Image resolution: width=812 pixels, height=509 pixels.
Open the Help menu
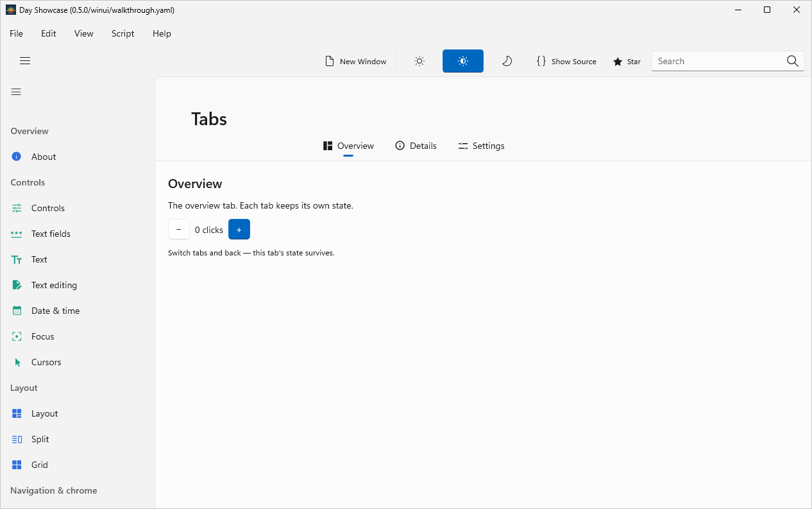tap(162, 33)
